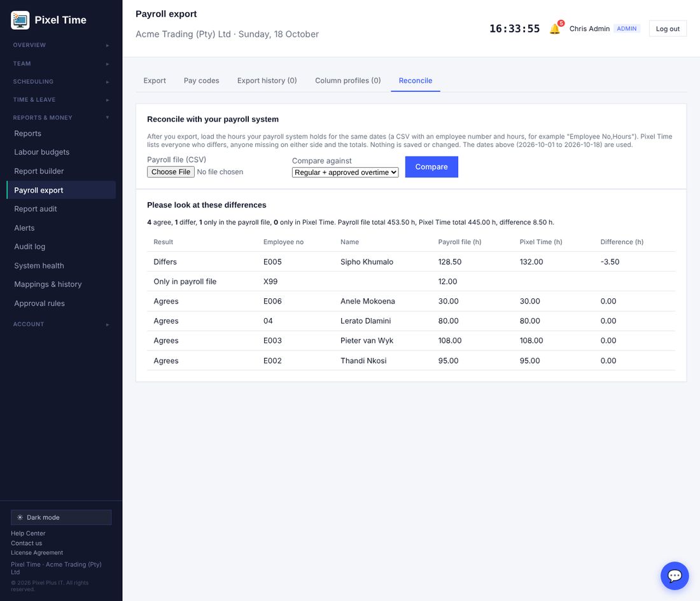
Task: Click the Compare button
Action: click(x=431, y=167)
